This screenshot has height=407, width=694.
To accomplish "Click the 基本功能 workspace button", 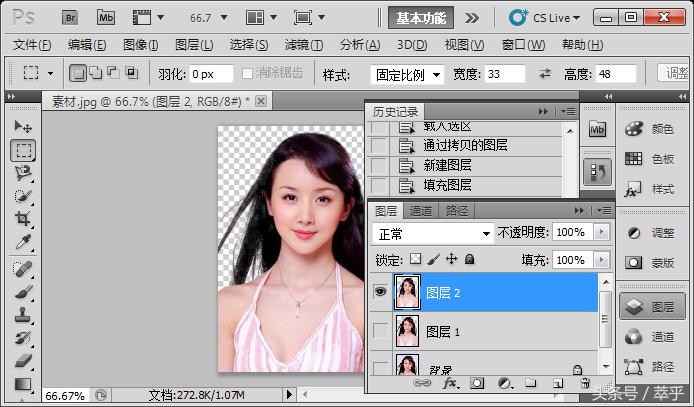I will click(x=420, y=18).
